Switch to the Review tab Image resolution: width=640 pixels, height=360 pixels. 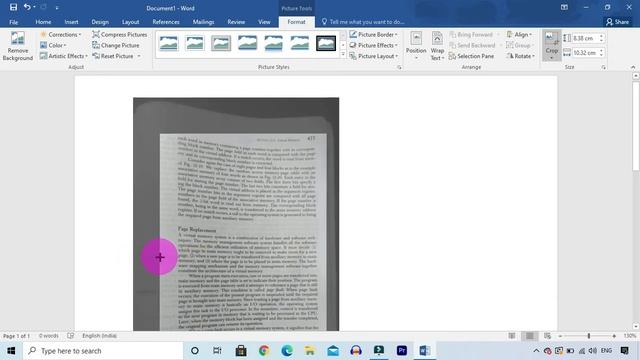point(236,22)
